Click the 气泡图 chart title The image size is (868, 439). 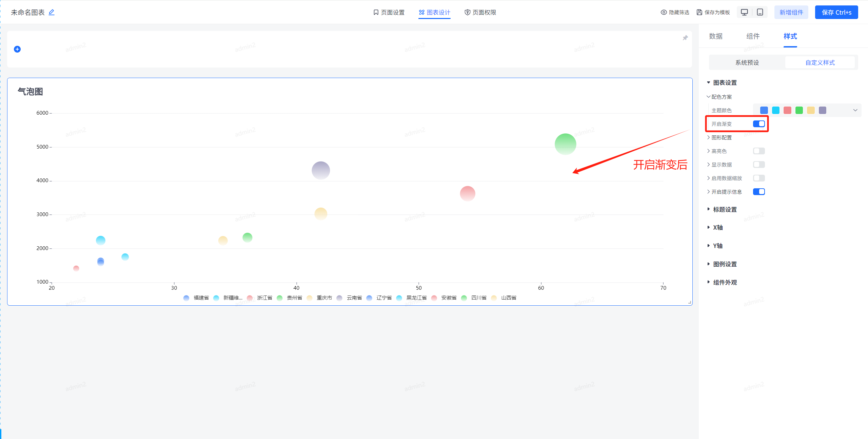30,92
